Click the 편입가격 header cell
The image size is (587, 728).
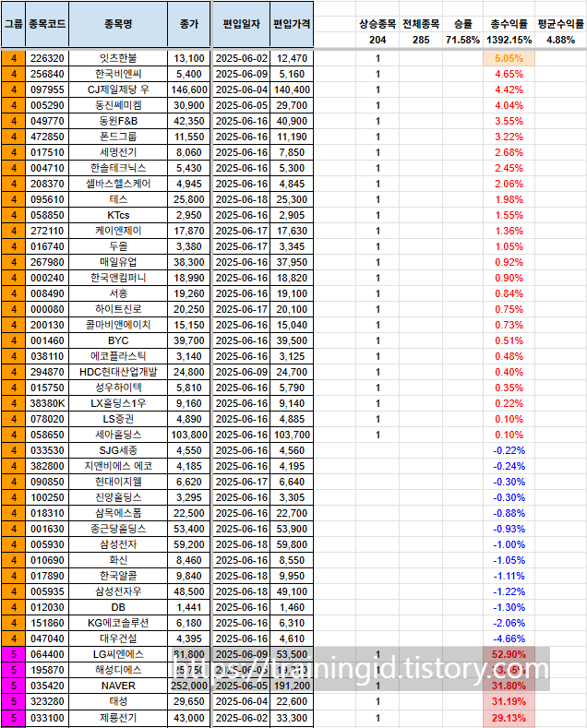292,24
